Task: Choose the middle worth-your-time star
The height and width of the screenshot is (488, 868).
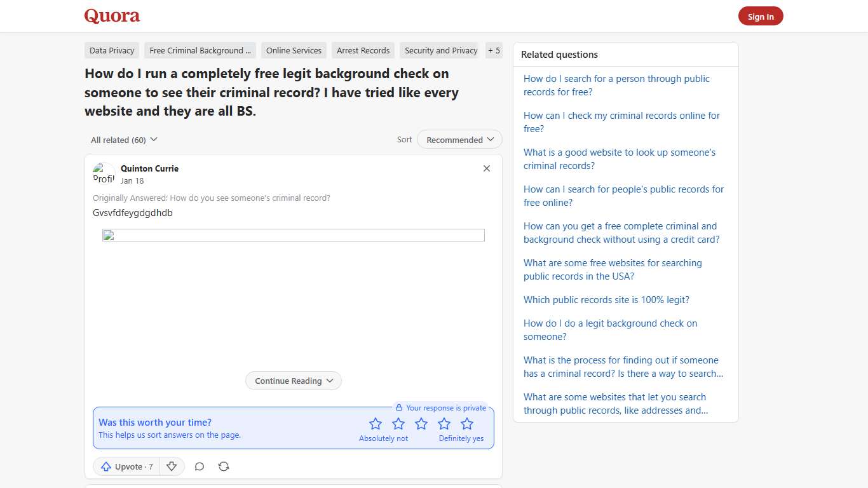Action: [x=421, y=423]
